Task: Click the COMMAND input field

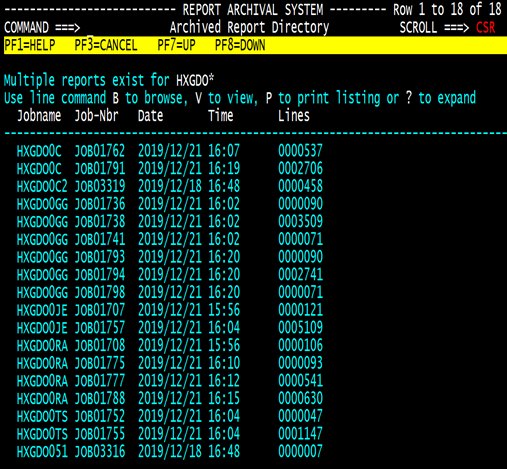Action: [x=123, y=27]
